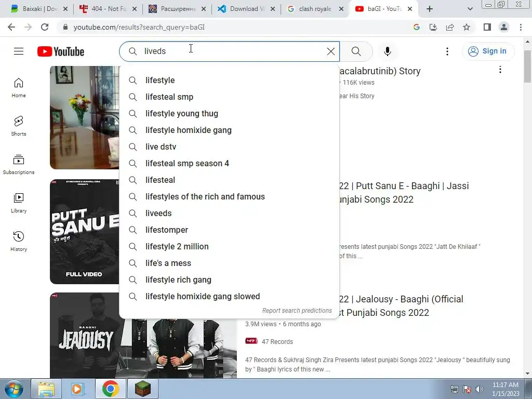Viewport: 532px width, 399px height.
Task: Share this page via the share icon
Action: (x=450, y=27)
